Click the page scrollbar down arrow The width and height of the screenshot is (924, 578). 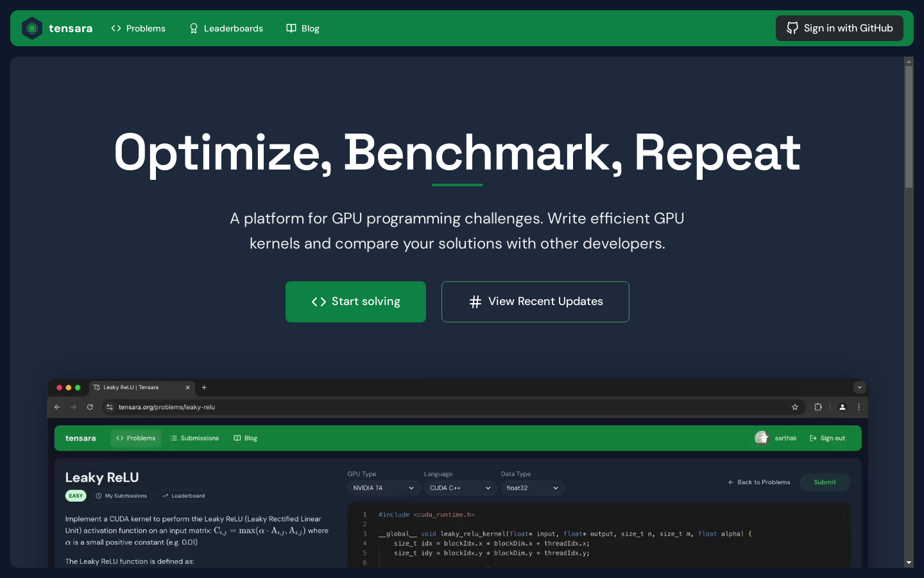(909, 563)
